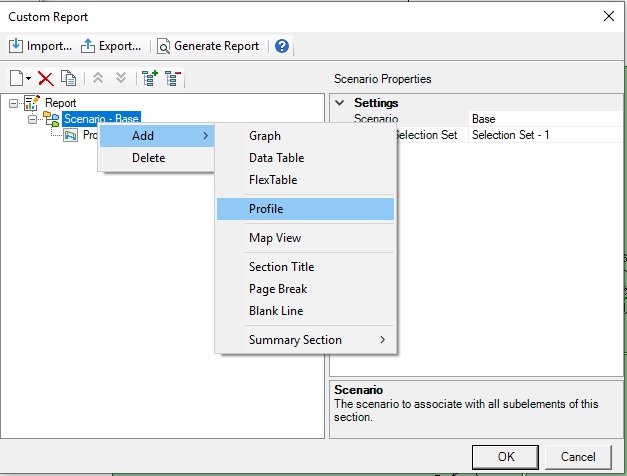Click the Expand All tree icon
Image resolution: width=627 pixels, height=476 pixels.
pyautogui.click(x=150, y=78)
